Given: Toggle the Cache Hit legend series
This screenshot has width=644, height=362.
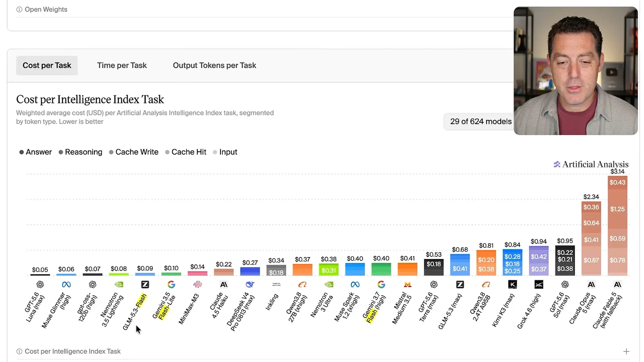Looking at the screenshot, I should (186, 152).
